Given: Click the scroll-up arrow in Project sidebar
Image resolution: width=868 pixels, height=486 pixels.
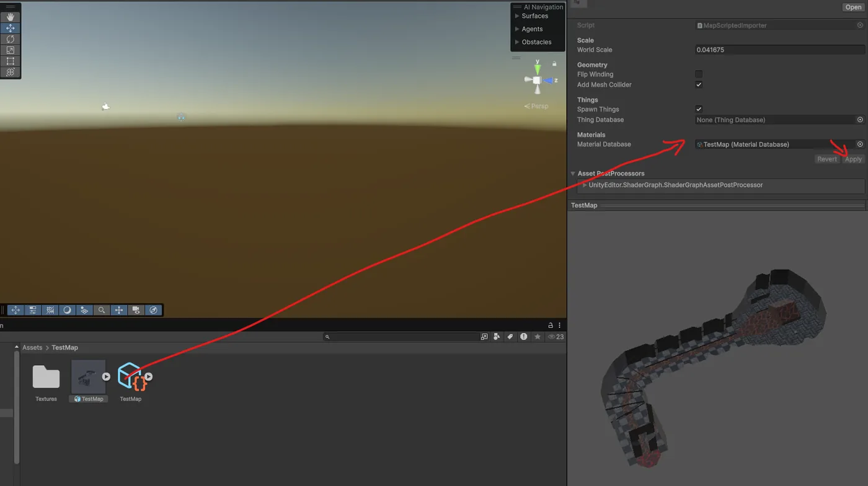Looking at the screenshot, I should coord(17,347).
